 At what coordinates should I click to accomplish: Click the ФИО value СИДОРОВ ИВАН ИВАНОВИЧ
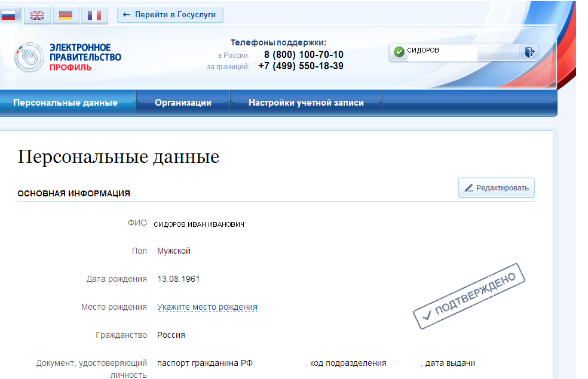point(199,224)
